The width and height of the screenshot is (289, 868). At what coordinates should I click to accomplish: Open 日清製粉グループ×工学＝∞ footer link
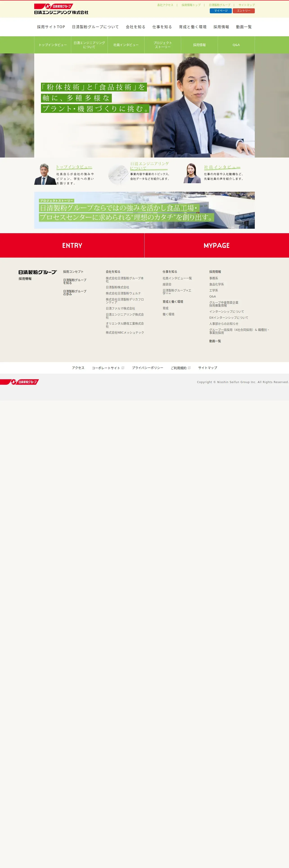click(x=177, y=292)
